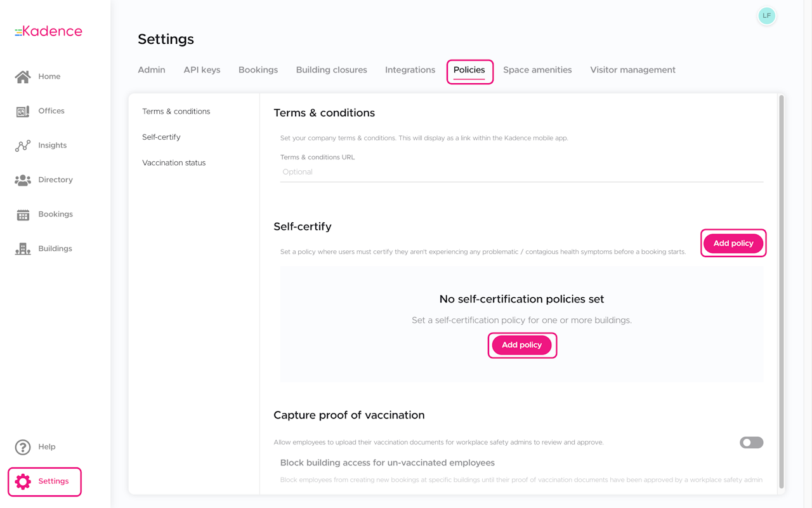This screenshot has height=508, width=812.
Task: Go to the Building closures tab
Action: tap(331, 70)
